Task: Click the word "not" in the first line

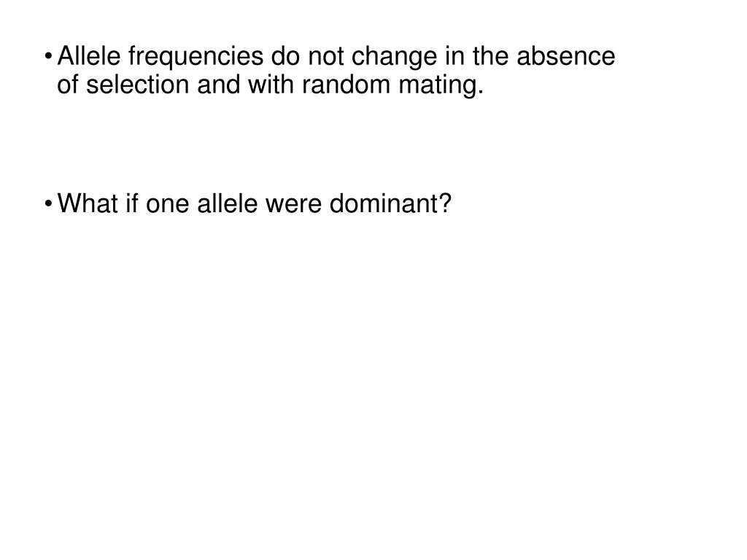Action: pos(326,55)
